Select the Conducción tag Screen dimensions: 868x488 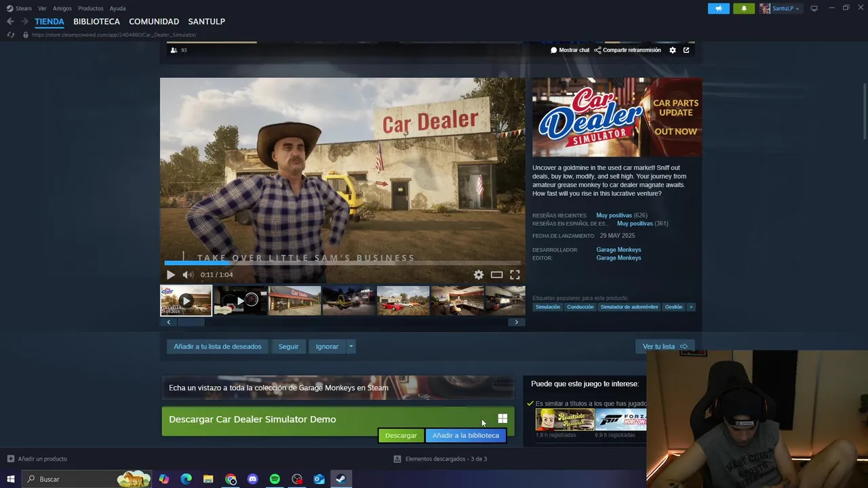(580, 307)
